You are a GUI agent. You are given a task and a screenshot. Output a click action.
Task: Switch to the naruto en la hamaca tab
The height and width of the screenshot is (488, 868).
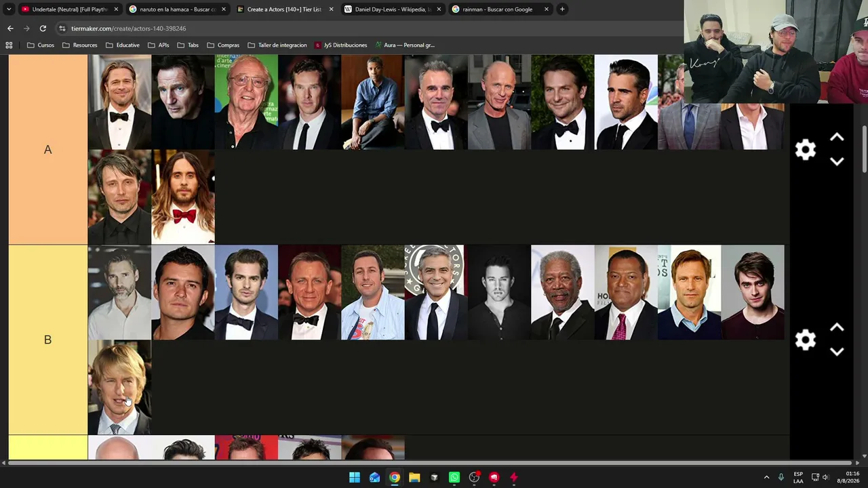click(x=178, y=9)
